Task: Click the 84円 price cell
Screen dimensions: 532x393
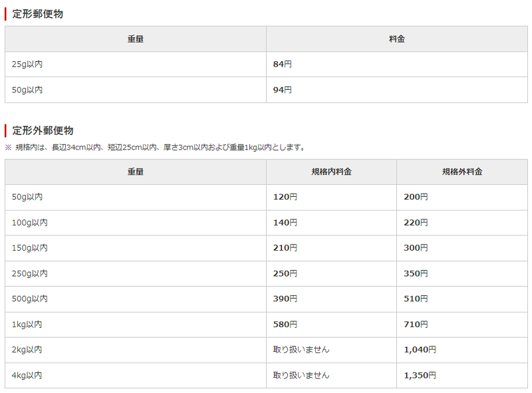Action: coord(283,64)
